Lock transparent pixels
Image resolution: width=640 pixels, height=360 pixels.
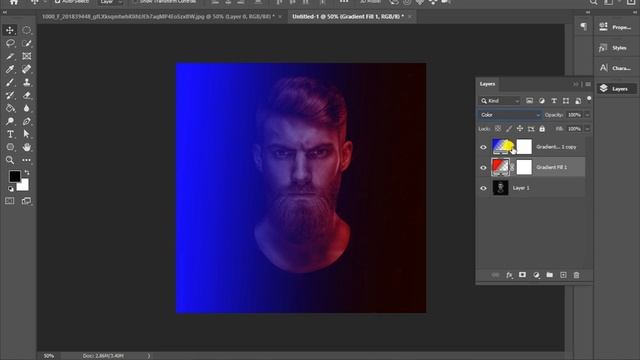498,129
